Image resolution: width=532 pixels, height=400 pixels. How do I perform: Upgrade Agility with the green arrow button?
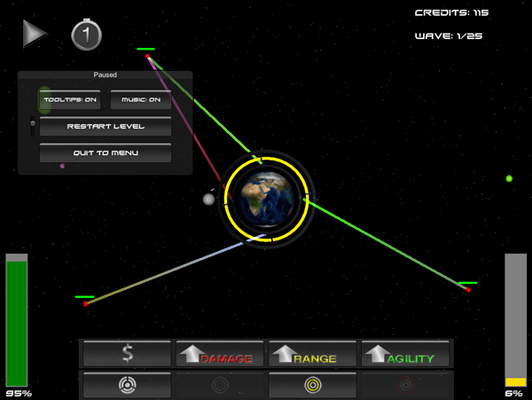point(405,354)
